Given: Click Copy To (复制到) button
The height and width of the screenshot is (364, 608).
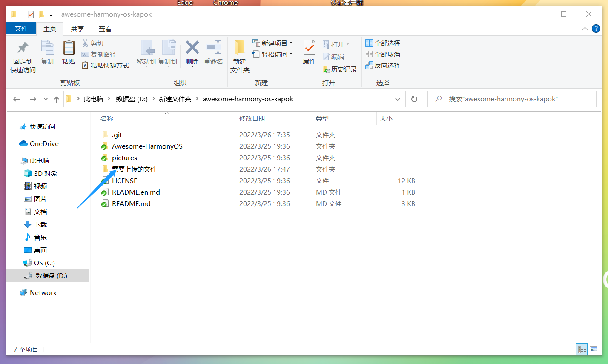Looking at the screenshot, I should pyautogui.click(x=168, y=52).
